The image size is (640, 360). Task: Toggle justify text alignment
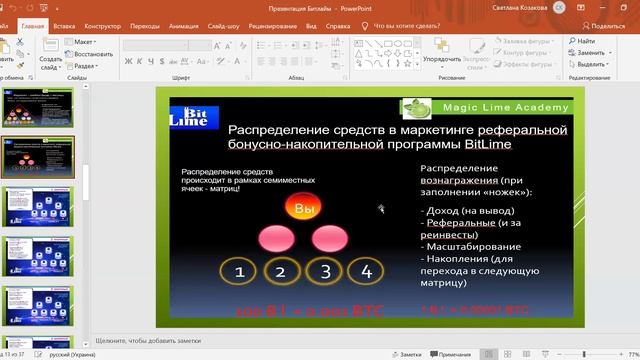coord(294,62)
